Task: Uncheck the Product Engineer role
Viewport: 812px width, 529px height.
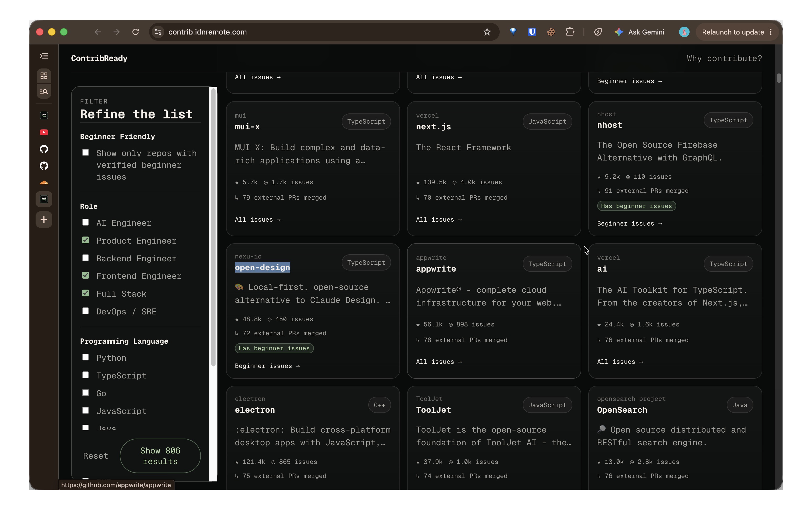Action: tap(86, 240)
